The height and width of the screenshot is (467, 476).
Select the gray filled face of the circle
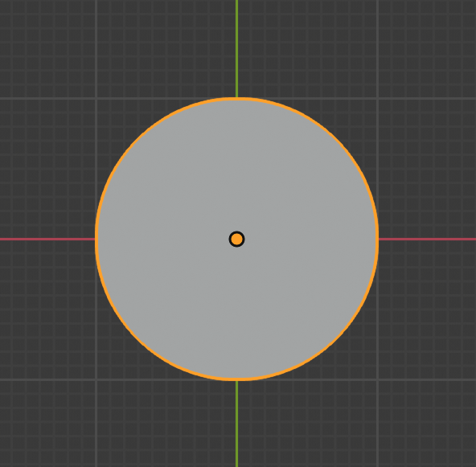pos(236,182)
